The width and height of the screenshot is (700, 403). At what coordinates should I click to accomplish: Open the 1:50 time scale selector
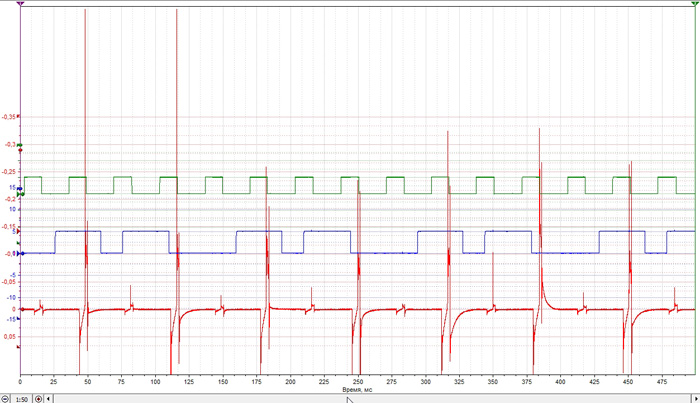[22, 398]
